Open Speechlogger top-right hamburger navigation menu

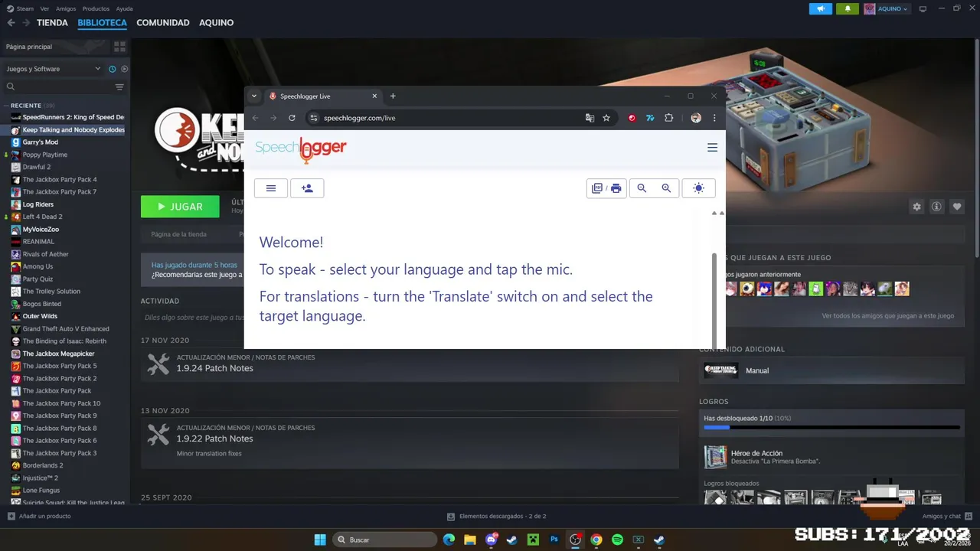click(712, 148)
